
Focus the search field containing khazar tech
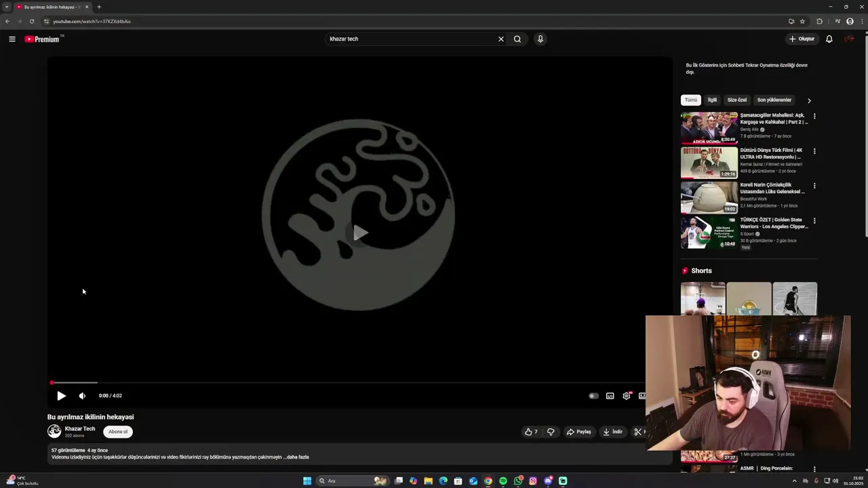pyautogui.click(x=411, y=39)
